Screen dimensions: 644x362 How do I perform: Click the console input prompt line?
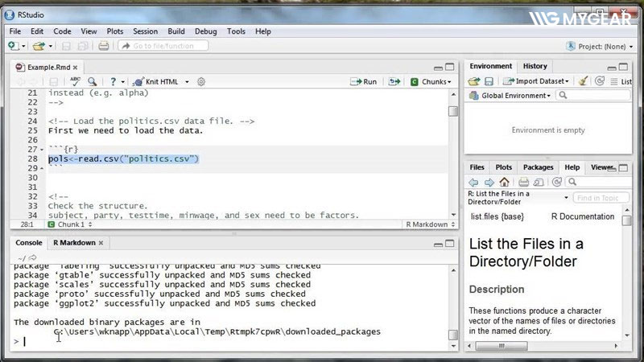(x=232, y=341)
